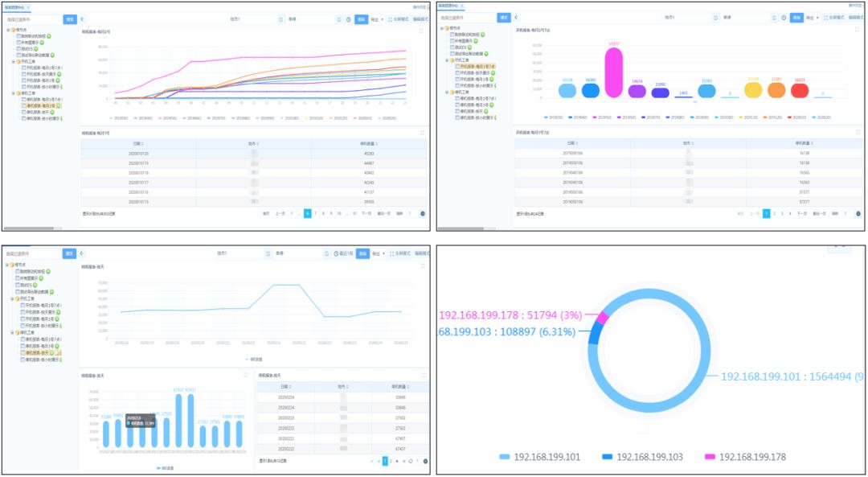This screenshot has height=477, width=868.
Task: Click the fullscreen mode icon in the single-line chart dashboard
Action: coord(391,253)
